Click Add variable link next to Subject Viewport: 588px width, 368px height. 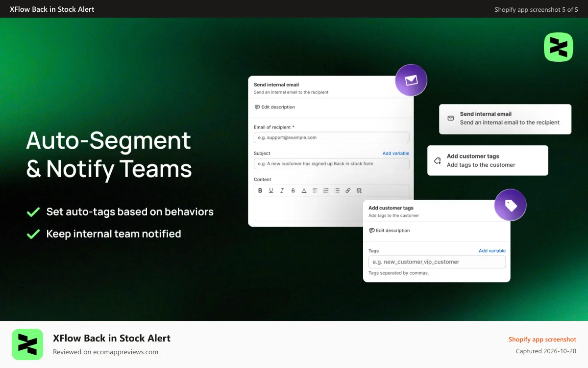coord(396,154)
